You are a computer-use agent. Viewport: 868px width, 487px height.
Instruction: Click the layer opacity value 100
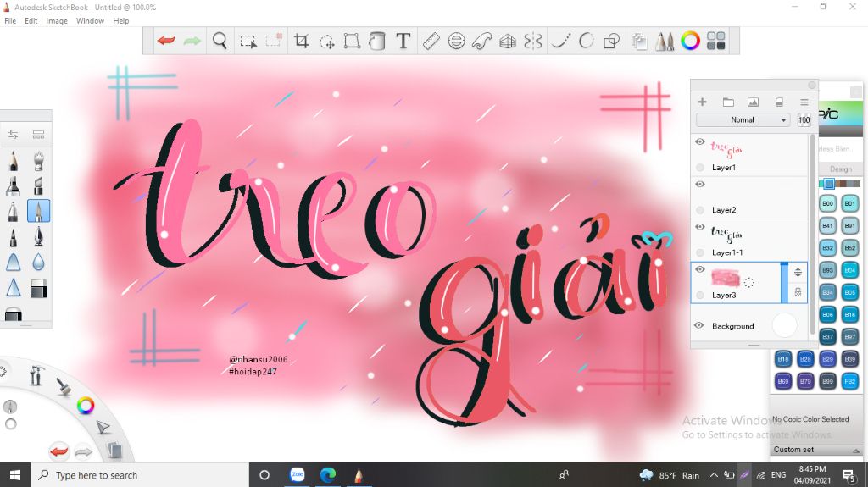(804, 119)
